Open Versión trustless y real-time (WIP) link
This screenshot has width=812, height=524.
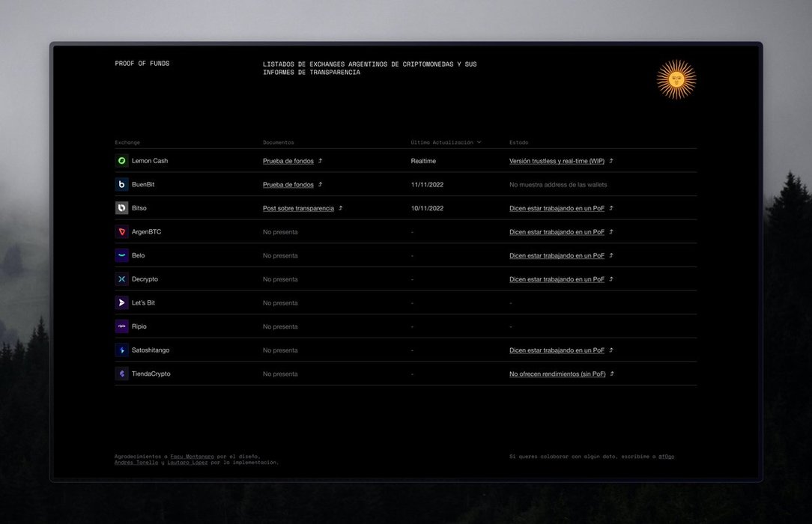(557, 161)
